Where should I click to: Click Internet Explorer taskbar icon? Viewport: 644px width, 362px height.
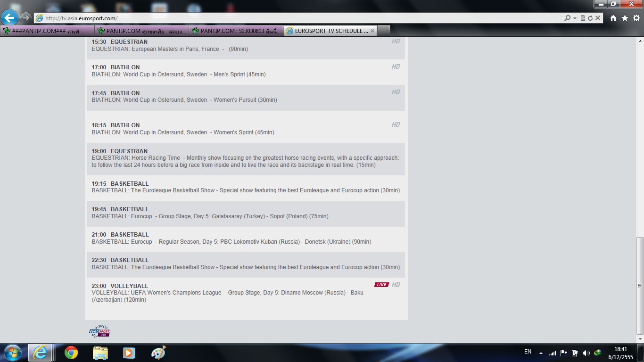(40, 353)
